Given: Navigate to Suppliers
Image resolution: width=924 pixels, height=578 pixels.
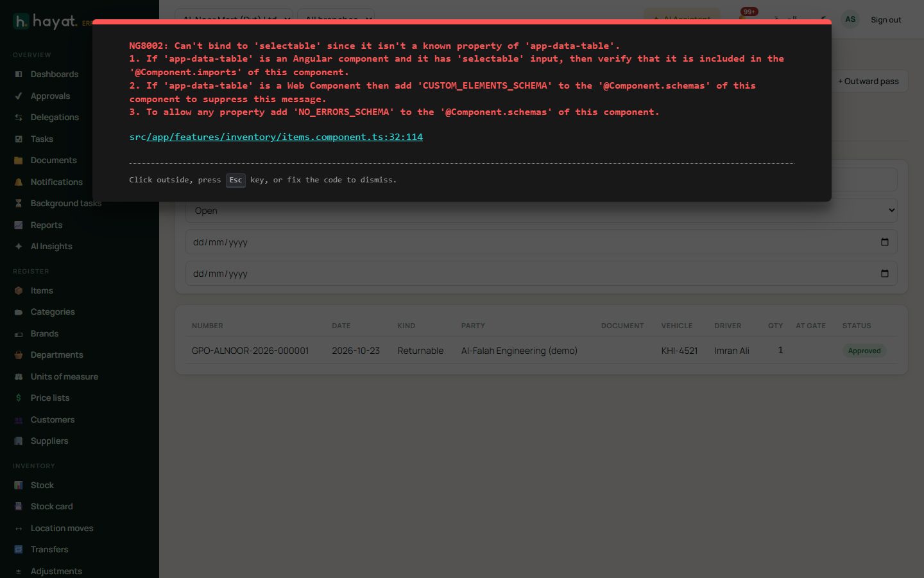Looking at the screenshot, I should coord(49,441).
